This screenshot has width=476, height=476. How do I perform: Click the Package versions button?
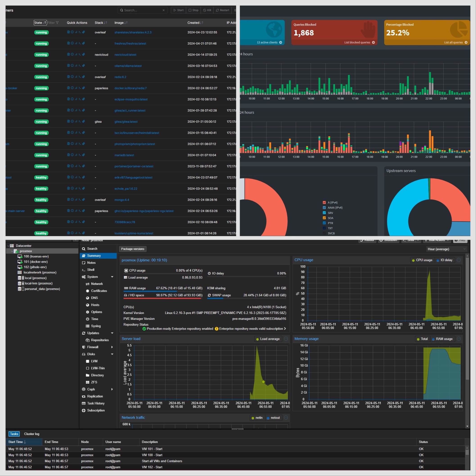tap(133, 249)
